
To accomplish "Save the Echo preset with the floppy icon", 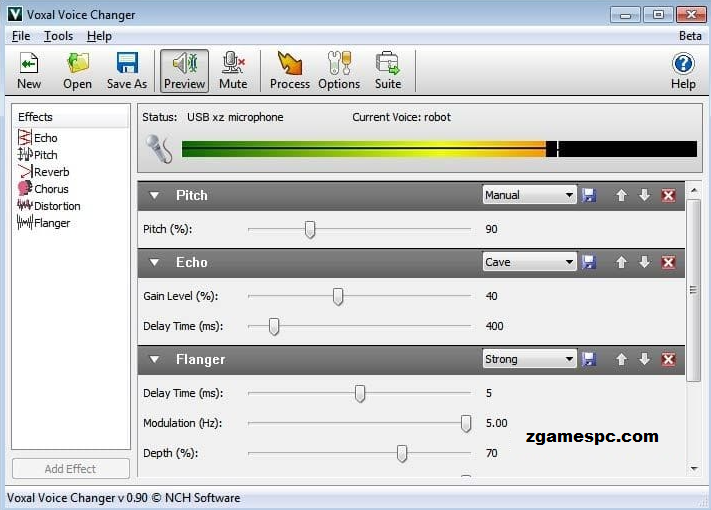I will (x=589, y=262).
